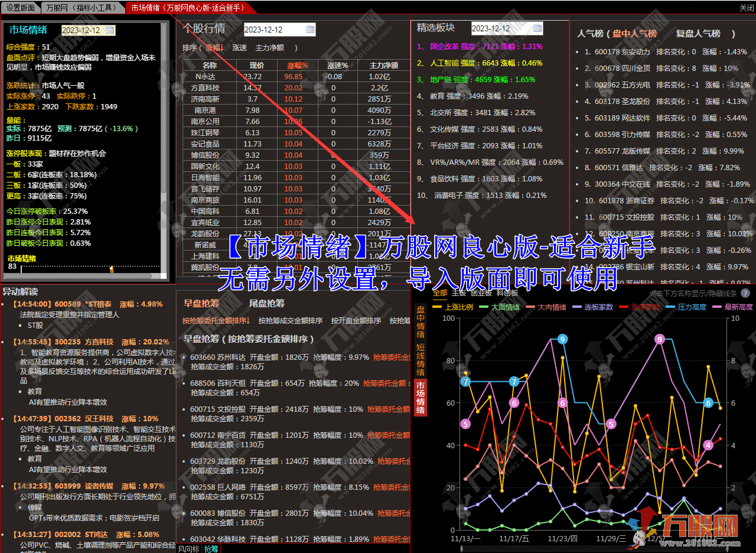This screenshot has height=553, width=756.
Task: Open the 设置版面 menu
Action: click(x=21, y=8)
